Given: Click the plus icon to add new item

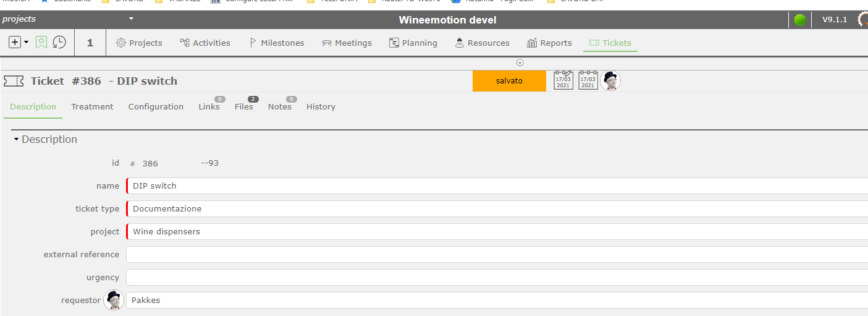Looking at the screenshot, I should pos(15,42).
